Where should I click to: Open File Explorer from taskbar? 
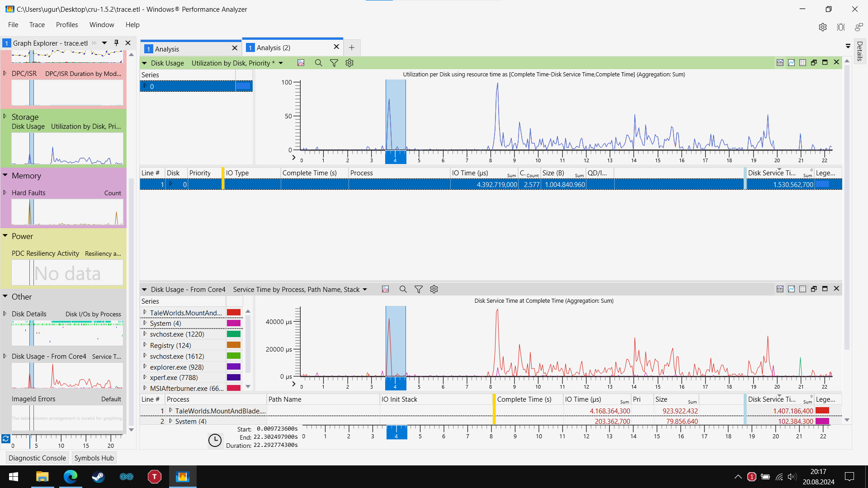tap(42, 477)
